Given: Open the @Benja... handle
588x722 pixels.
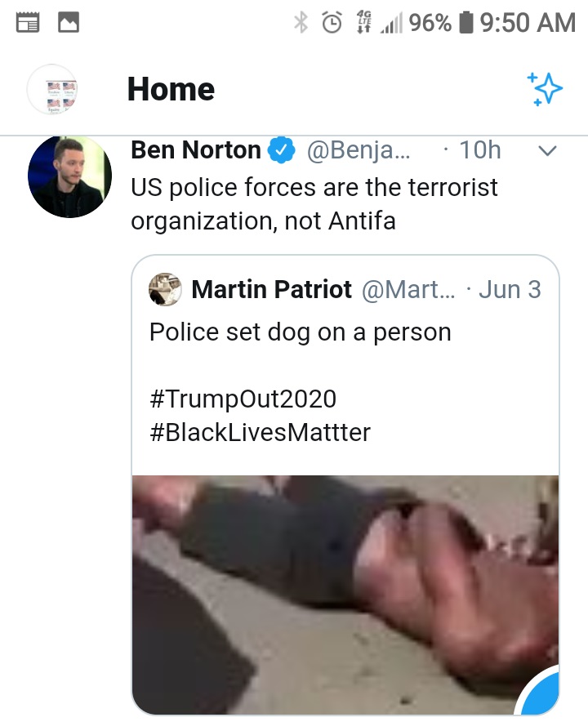Looking at the screenshot, I should coord(359,150).
